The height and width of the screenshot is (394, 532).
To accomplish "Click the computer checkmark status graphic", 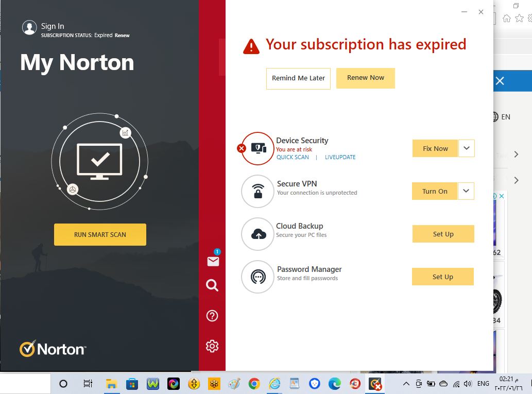I will tap(99, 162).
